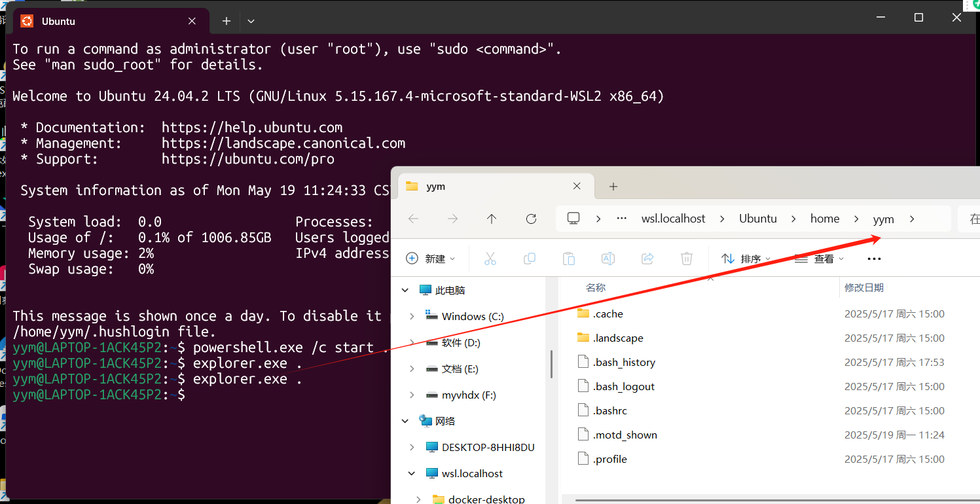Expand the DESKTOP-8HHI8DU tree node
The width and height of the screenshot is (980, 504).
pos(412,447)
